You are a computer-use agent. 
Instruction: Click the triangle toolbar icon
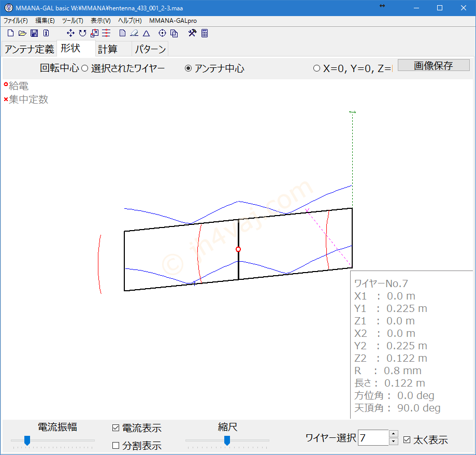(x=146, y=33)
